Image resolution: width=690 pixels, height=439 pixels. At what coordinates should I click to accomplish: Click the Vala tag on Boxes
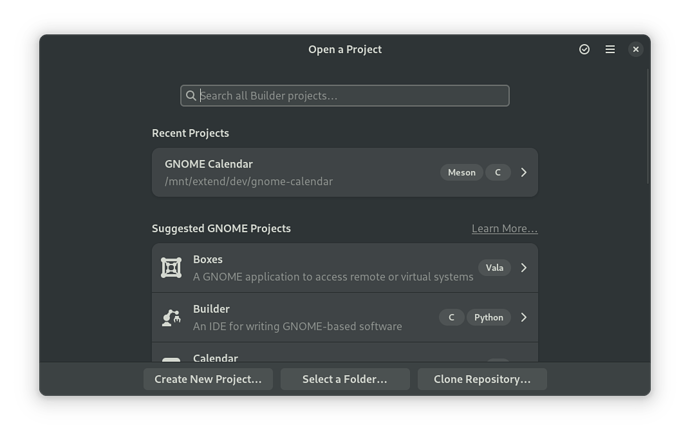coord(495,267)
